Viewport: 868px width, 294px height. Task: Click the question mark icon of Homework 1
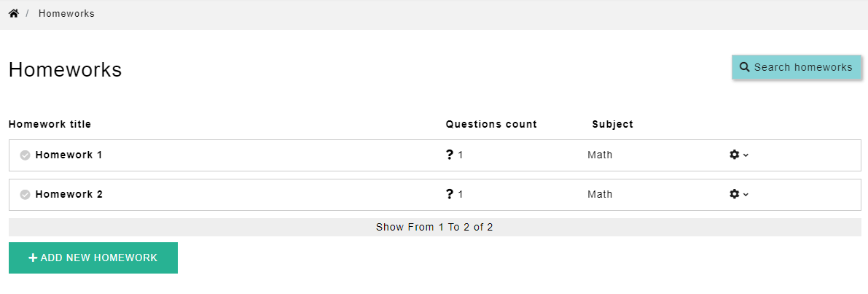tap(450, 155)
